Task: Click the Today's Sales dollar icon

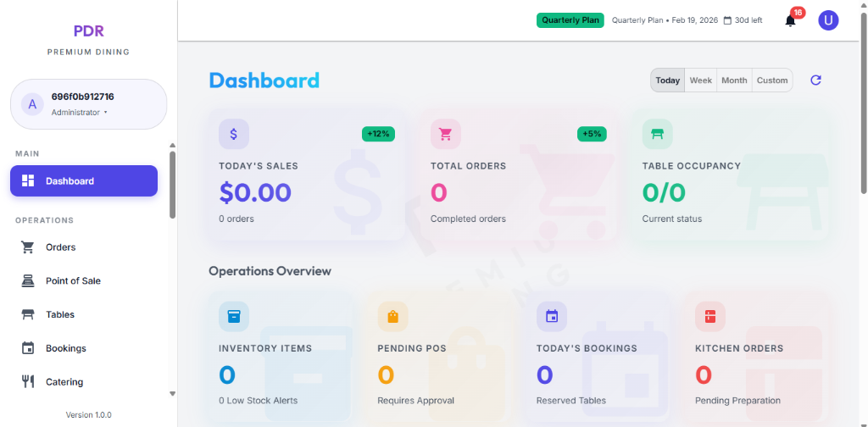Action: 234,134
